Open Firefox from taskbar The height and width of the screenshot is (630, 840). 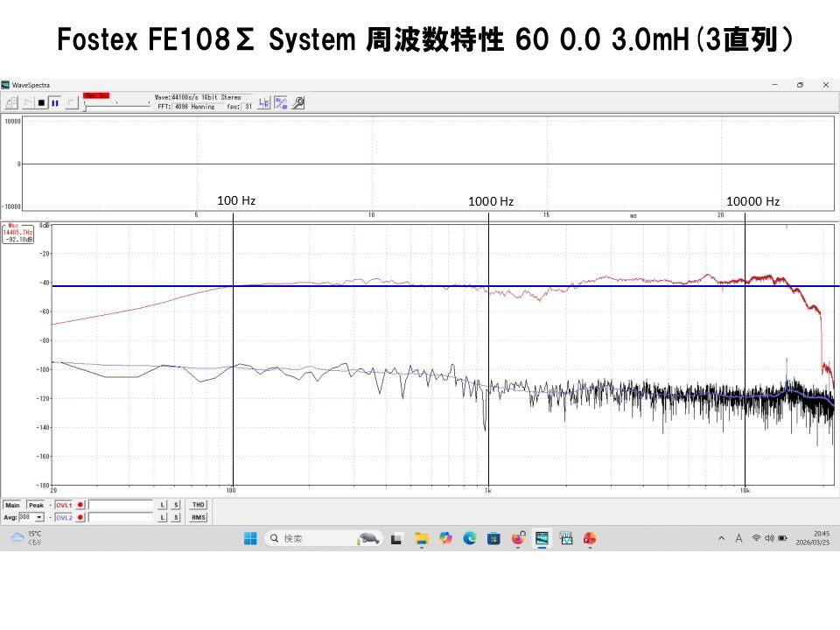click(518, 538)
